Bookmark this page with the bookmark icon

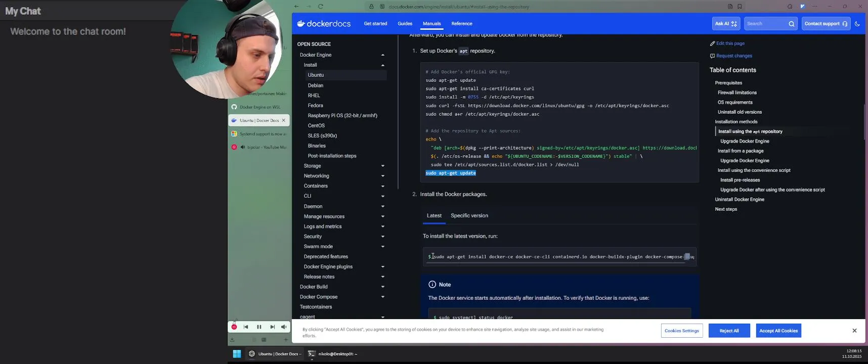pos(740,7)
